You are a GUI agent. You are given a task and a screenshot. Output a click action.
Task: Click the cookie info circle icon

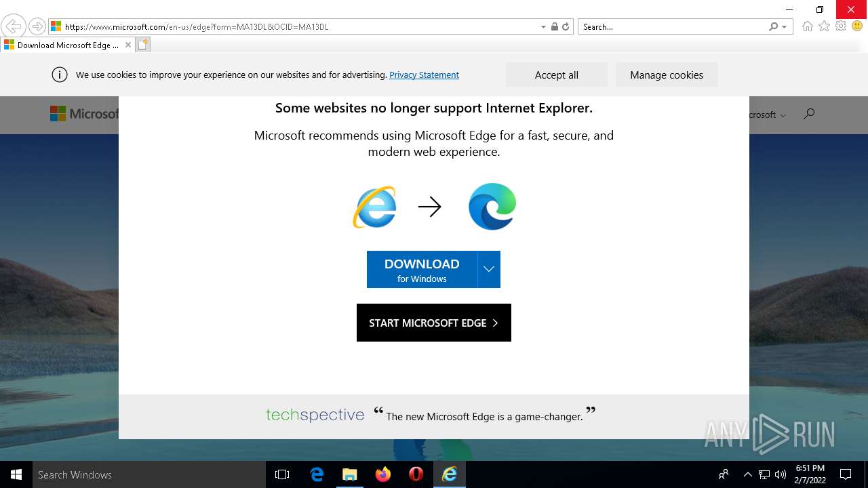(x=60, y=75)
